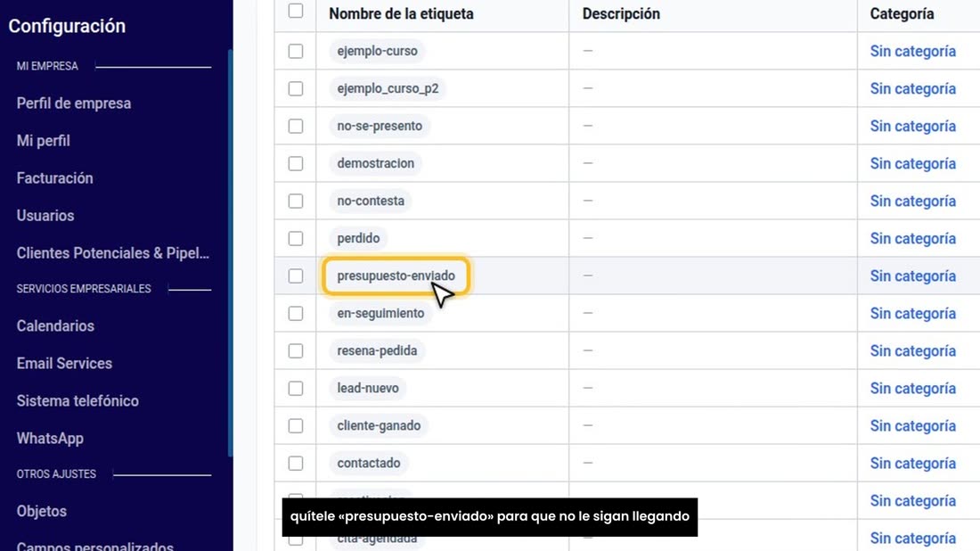The image size is (980, 551).
Task: Open Objetos in sidebar
Action: [41, 511]
